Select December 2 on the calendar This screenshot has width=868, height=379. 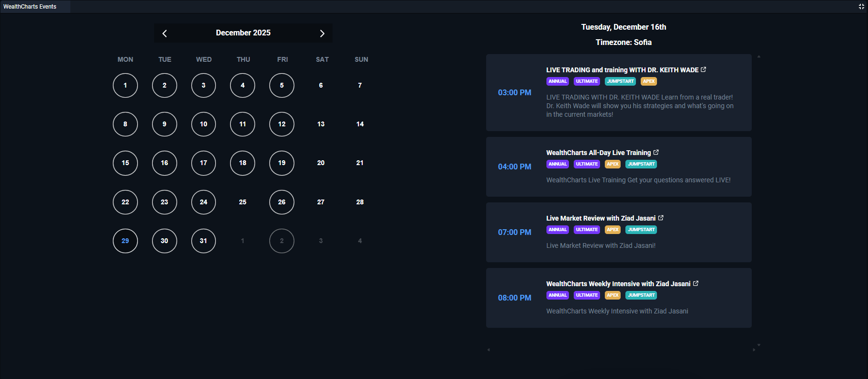coord(165,85)
